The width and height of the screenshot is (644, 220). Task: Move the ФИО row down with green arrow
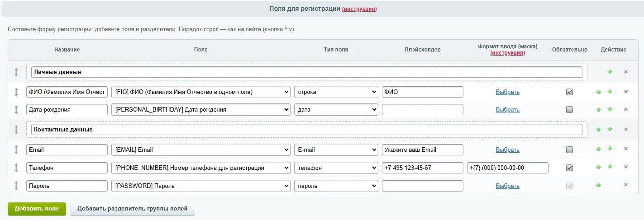[x=610, y=92]
